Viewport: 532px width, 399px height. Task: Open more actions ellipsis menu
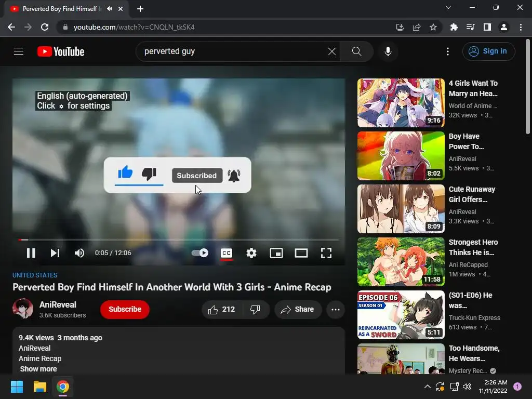pyautogui.click(x=336, y=310)
